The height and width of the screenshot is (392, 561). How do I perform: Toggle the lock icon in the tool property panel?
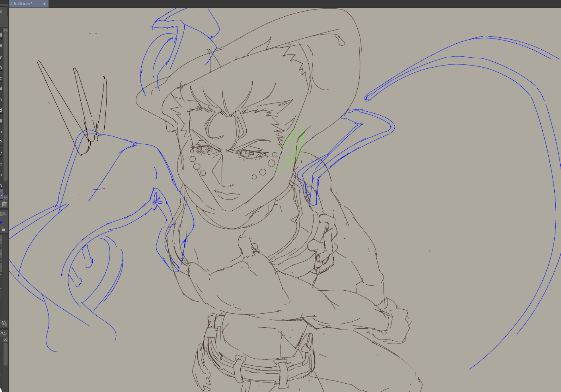pyautogui.click(x=3, y=229)
